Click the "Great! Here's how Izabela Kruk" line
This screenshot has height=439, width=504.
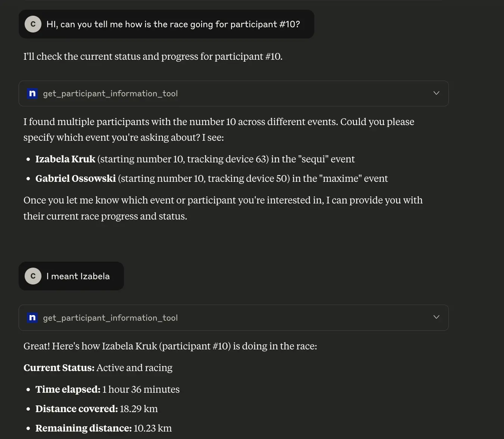[170, 346]
